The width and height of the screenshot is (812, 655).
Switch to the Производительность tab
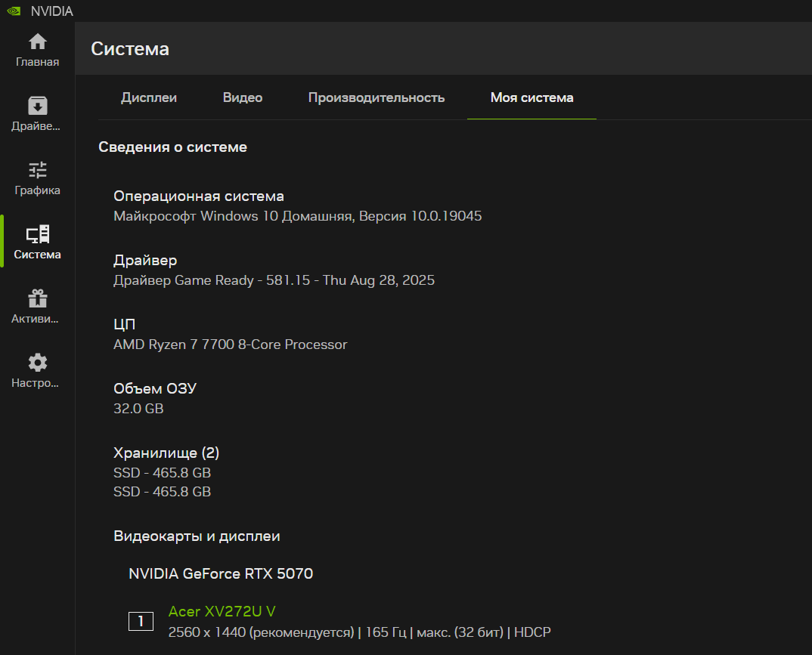377,97
